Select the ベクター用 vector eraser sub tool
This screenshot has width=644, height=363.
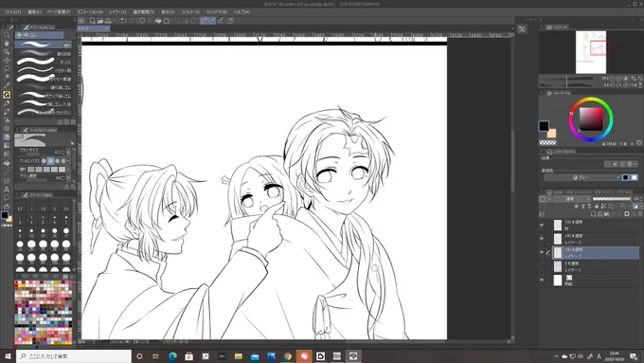(44, 70)
